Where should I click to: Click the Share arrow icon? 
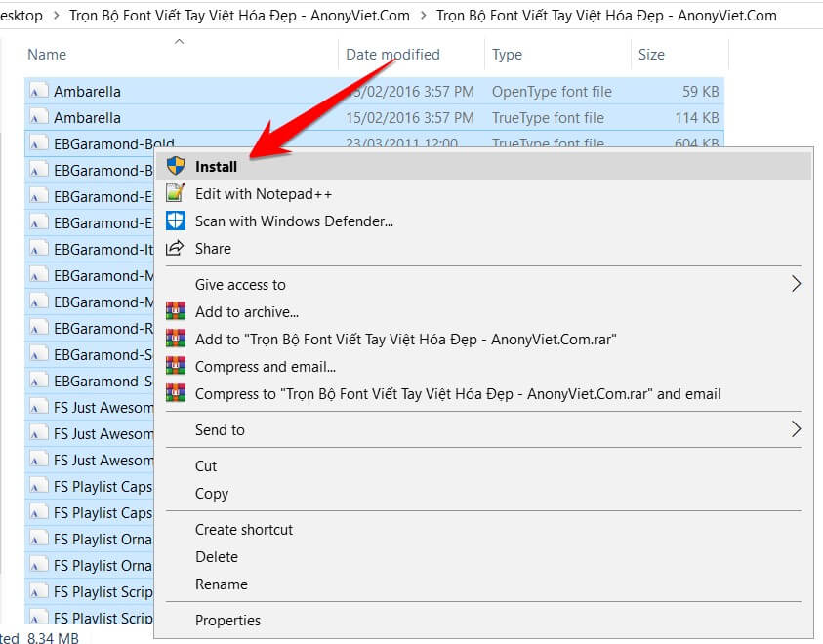click(175, 248)
